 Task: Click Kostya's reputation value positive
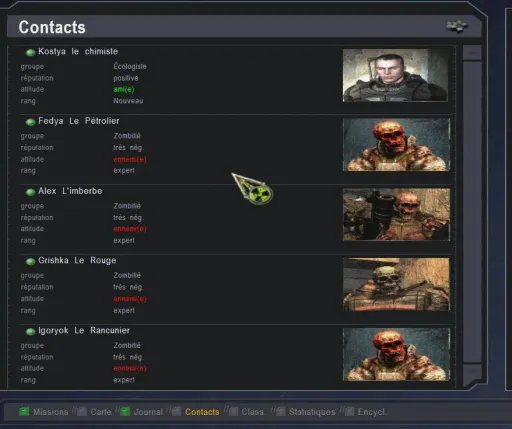pyautogui.click(x=126, y=78)
